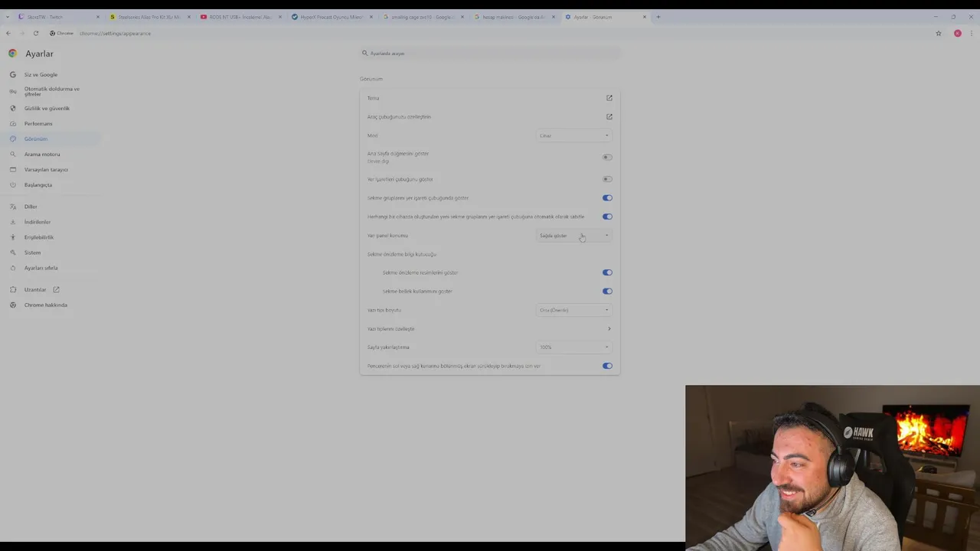Open Yazı tipi boyutu dropdown
Image resolution: width=980 pixels, height=551 pixels.
click(x=574, y=310)
